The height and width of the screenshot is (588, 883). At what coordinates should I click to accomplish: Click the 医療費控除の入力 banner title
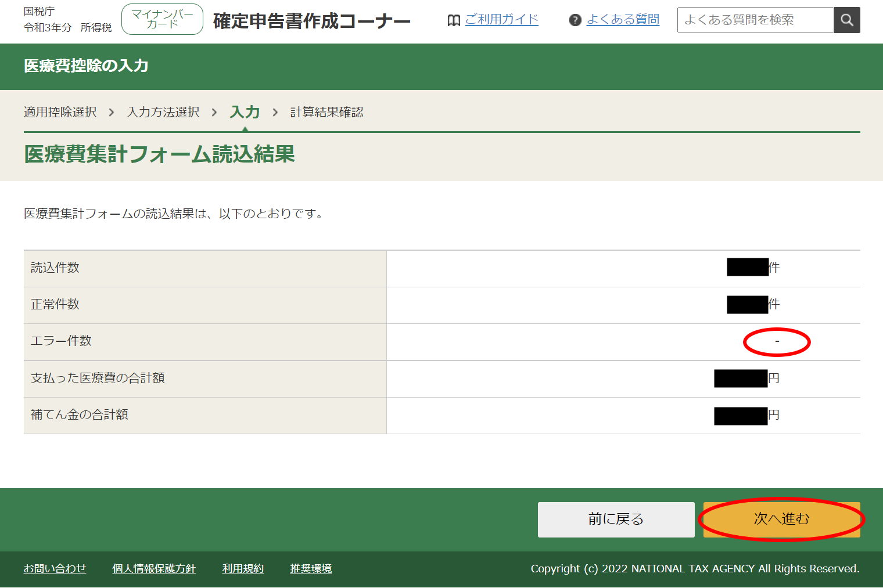pyautogui.click(x=86, y=66)
